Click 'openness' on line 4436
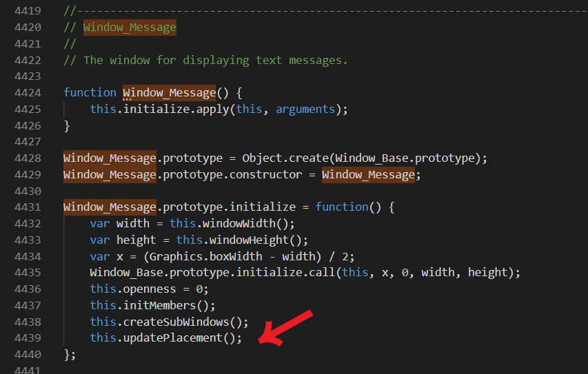Image resolution: width=588 pixels, height=374 pixels. coord(150,289)
